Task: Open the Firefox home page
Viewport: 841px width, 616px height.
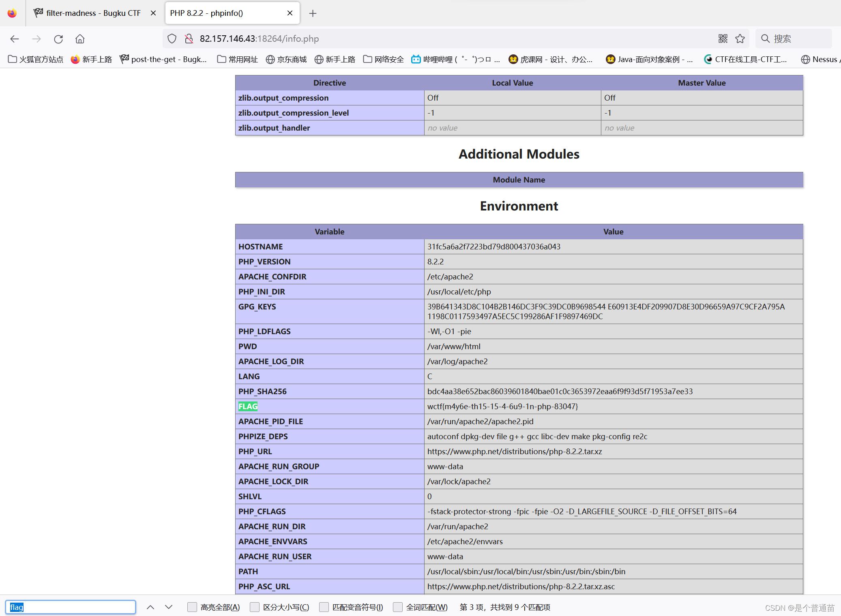Action: pyautogui.click(x=80, y=39)
